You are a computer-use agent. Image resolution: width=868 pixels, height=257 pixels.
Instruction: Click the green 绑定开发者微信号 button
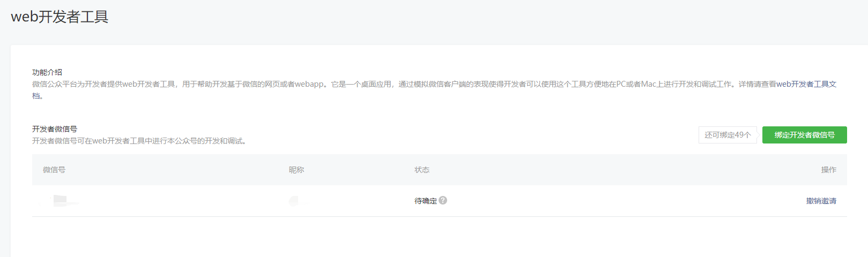(x=804, y=135)
